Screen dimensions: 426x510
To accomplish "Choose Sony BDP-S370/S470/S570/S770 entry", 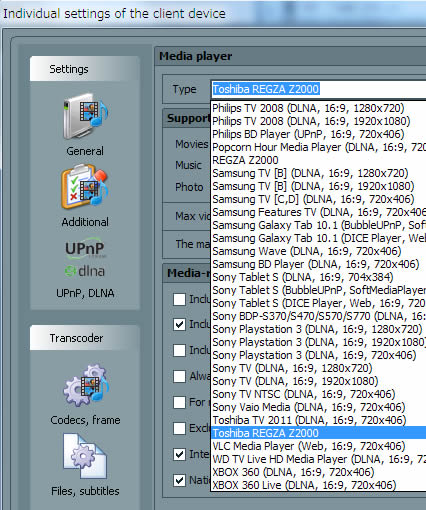I will [319, 316].
